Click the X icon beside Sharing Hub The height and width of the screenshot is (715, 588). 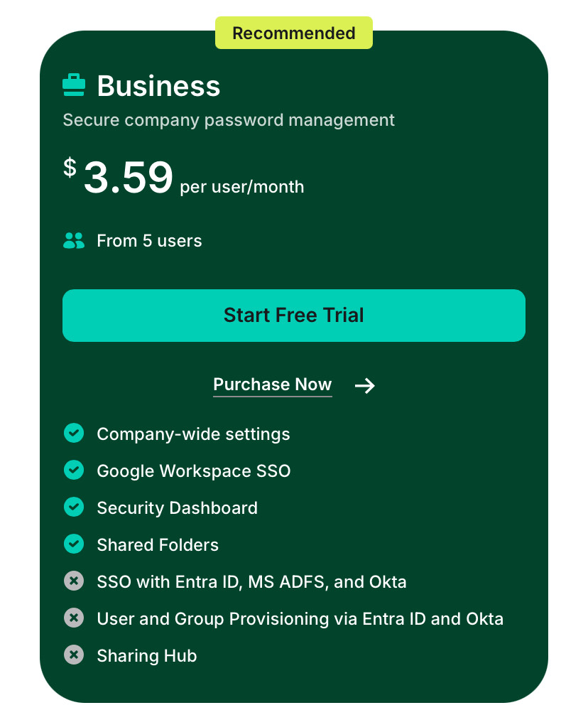tap(74, 655)
